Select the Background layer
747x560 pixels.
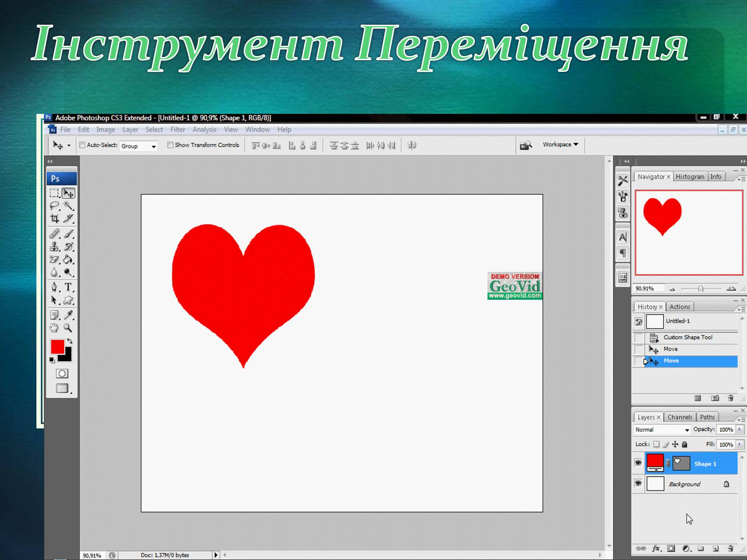coord(684,484)
